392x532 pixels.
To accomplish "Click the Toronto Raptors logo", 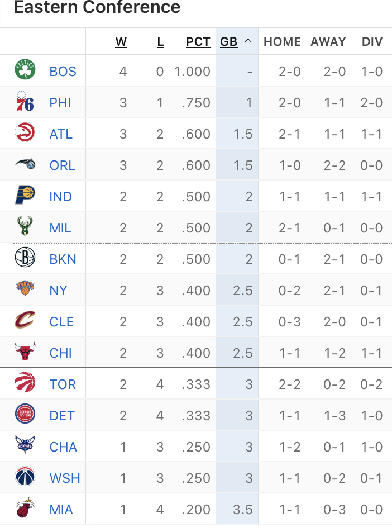I will click(25, 384).
